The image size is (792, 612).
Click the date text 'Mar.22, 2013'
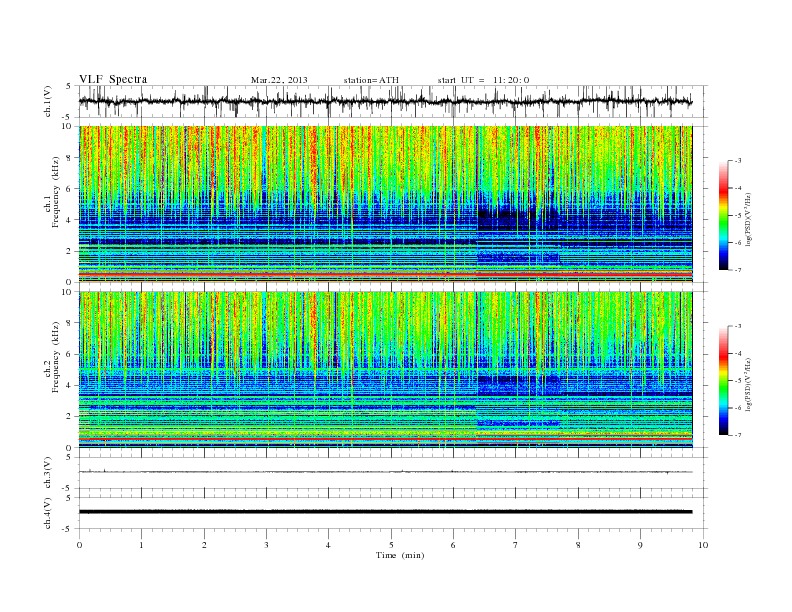279,80
